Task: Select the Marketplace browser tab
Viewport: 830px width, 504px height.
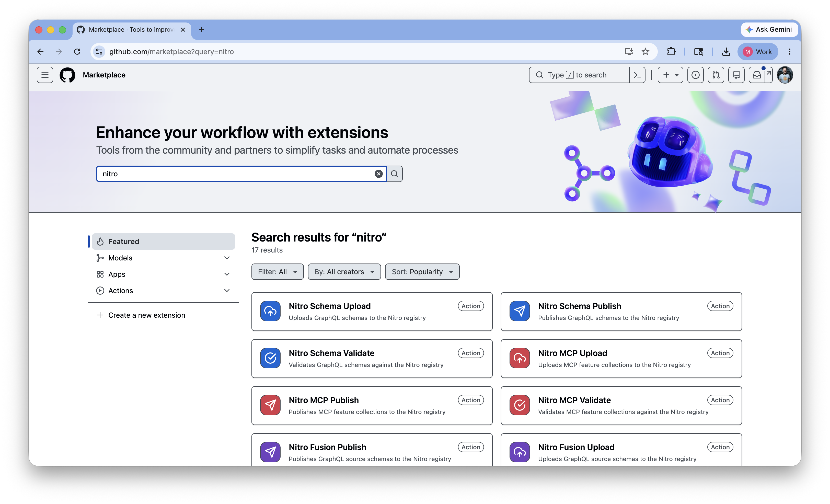Action: (131, 30)
